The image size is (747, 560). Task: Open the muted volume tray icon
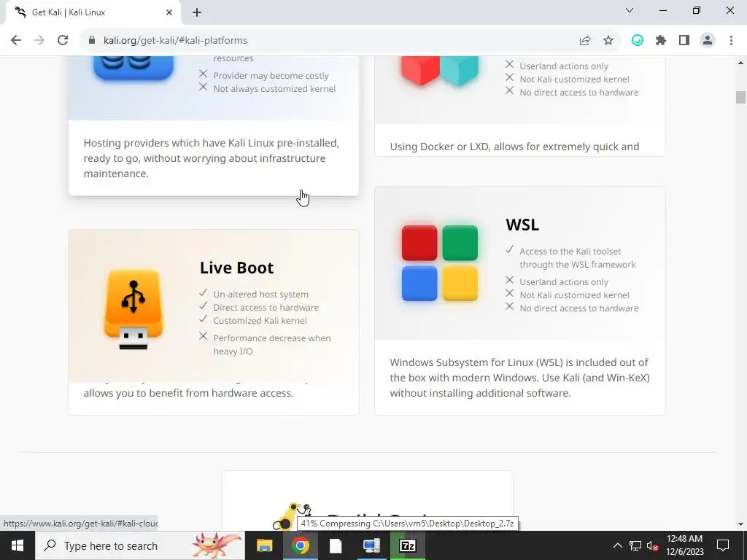tap(652, 545)
